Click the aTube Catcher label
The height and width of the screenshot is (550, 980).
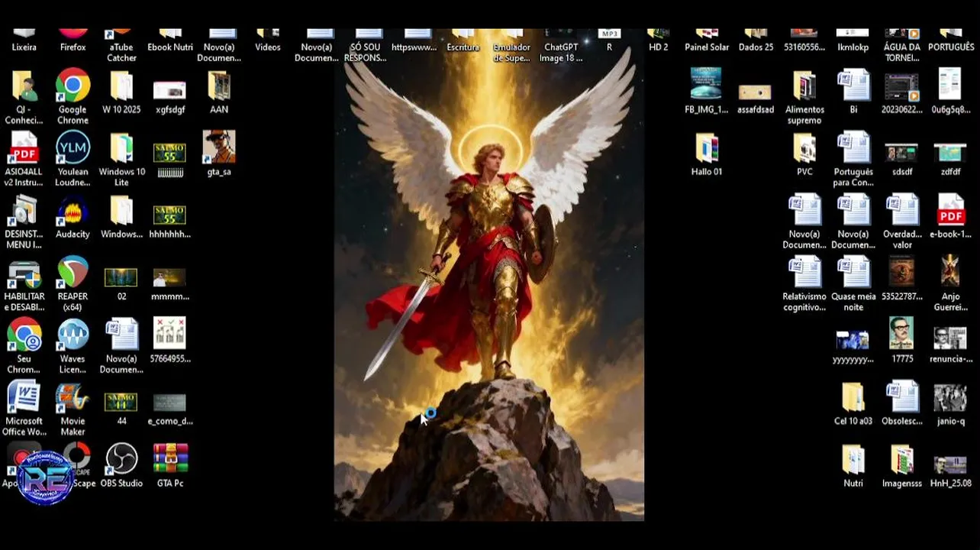tap(121, 53)
